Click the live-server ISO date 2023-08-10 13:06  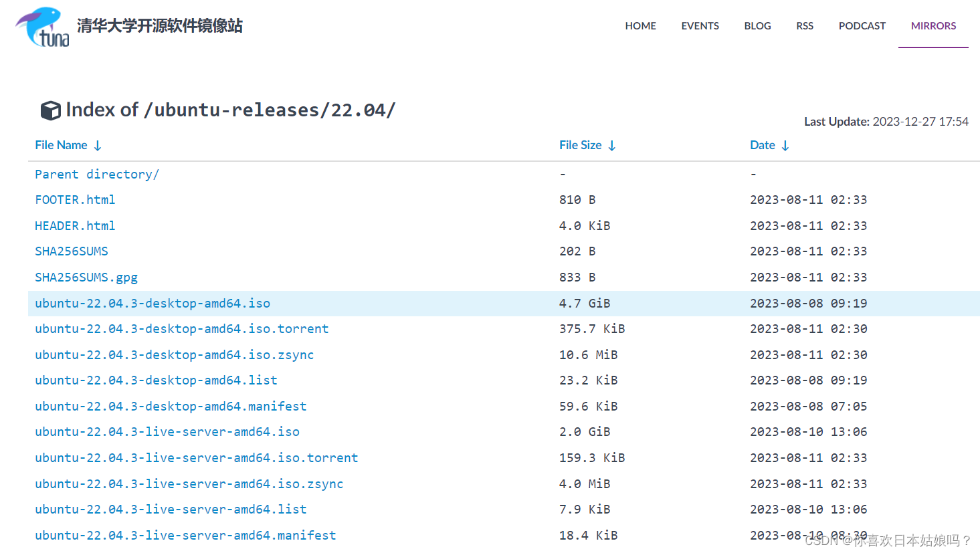[x=808, y=432]
